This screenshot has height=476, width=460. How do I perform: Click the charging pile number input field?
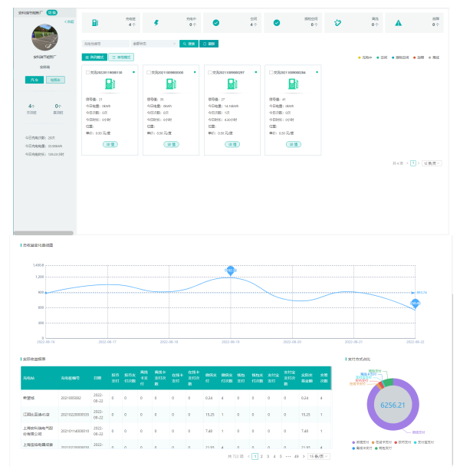pyautogui.click(x=103, y=44)
